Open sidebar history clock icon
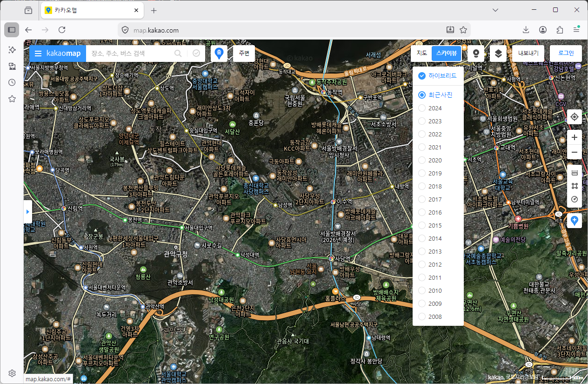The height and width of the screenshot is (384, 588). [x=12, y=82]
